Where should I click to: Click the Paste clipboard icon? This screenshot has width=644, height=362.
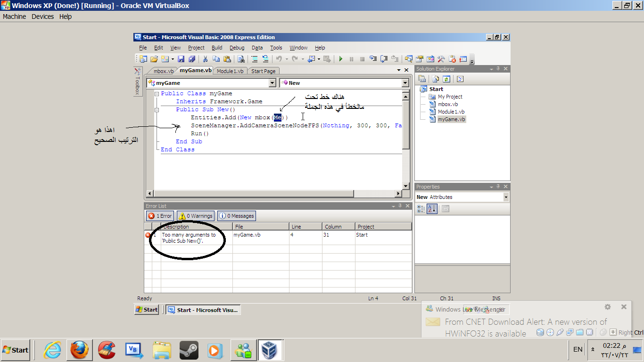click(x=227, y=59)
